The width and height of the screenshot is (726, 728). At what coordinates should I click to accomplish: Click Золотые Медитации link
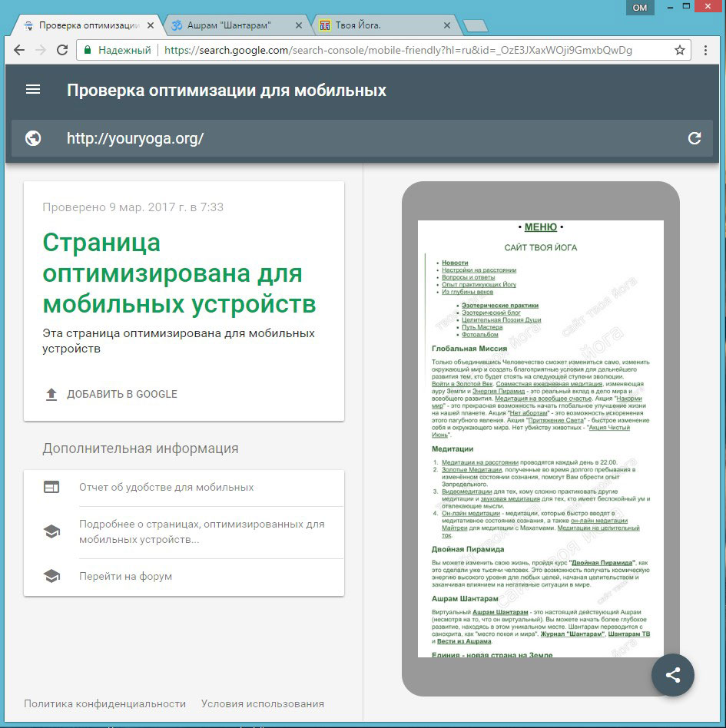pos(472,470)
